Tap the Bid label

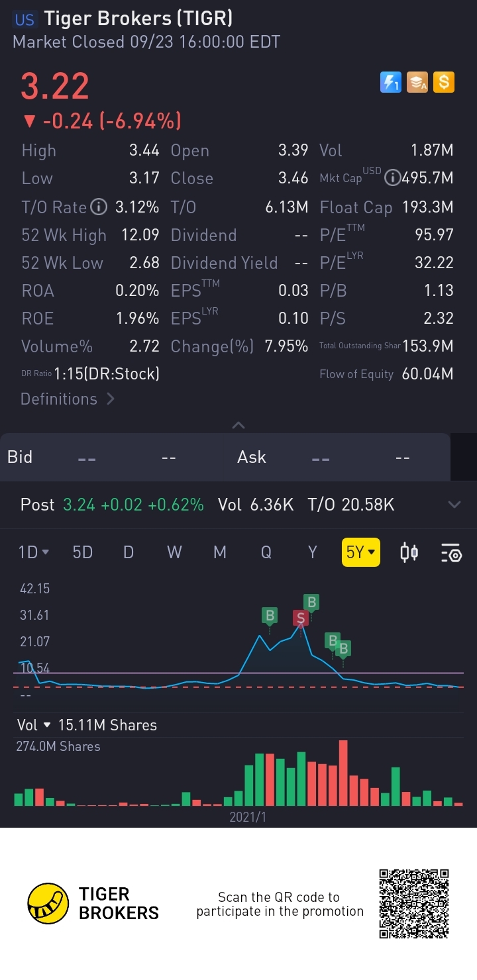point(20,457)
